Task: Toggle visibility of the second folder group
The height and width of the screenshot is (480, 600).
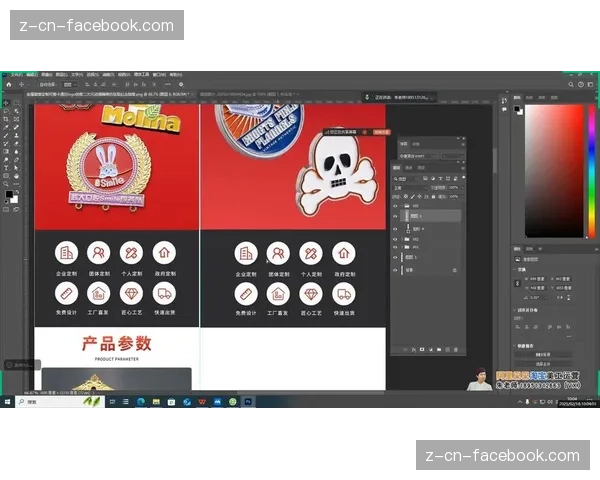Action: 395,239
